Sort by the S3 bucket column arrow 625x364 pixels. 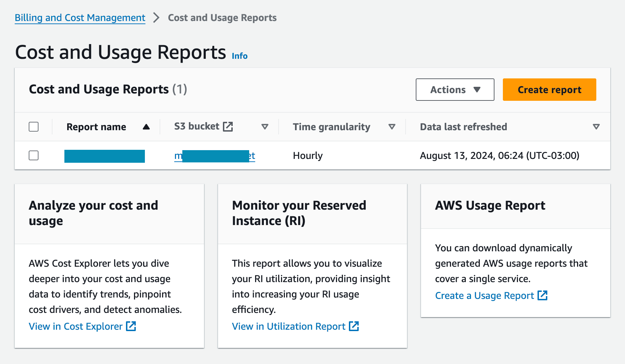(x=265, y=127)
